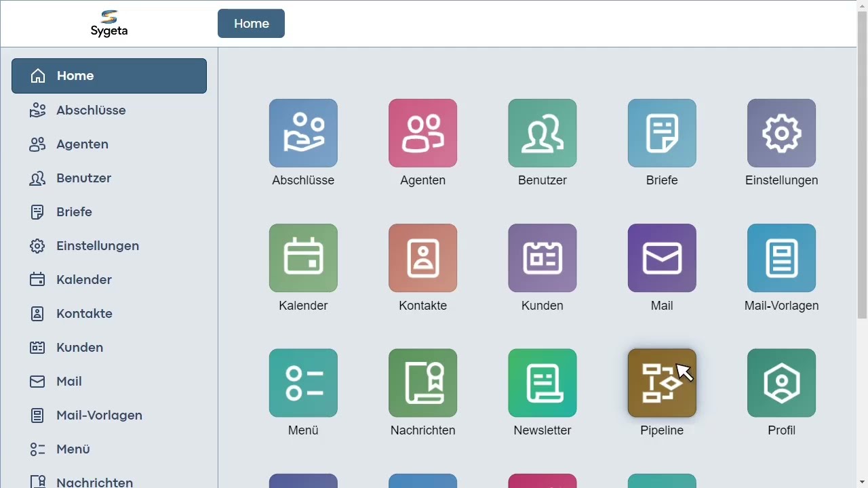Go to Menü in the sidebar
This screenshot has height=488, width=868.
pyautogui.click(x=109, y=449)
